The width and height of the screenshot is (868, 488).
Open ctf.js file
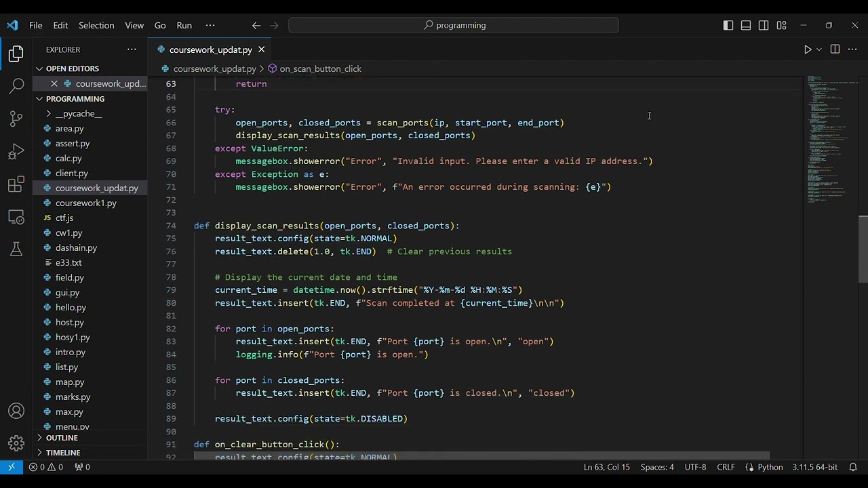(x=90, y=218)
